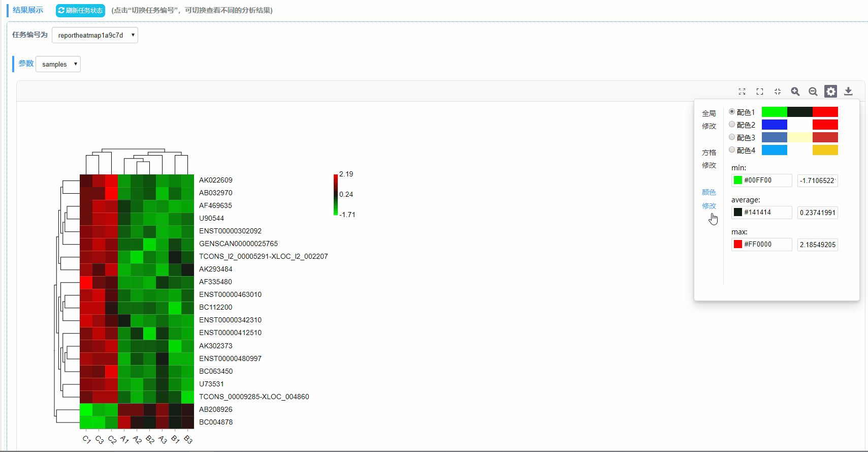Click the average value field 0.23741991
The image size is (868, 452).
coord(817,213)
